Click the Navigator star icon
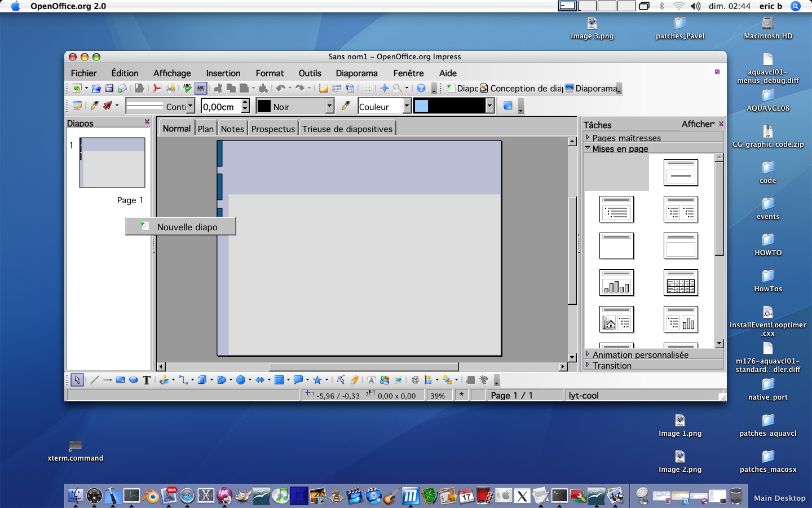Viewport: 812px width, 508px height. (x=385, y=88)
